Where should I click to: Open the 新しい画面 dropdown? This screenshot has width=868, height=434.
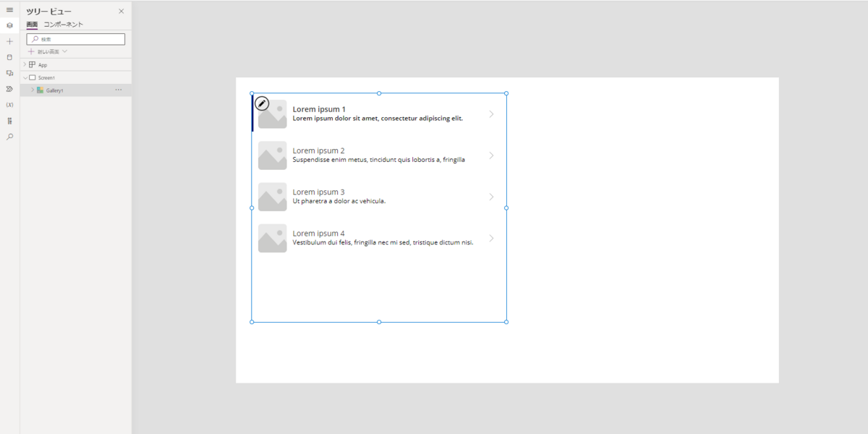point(48,51)
